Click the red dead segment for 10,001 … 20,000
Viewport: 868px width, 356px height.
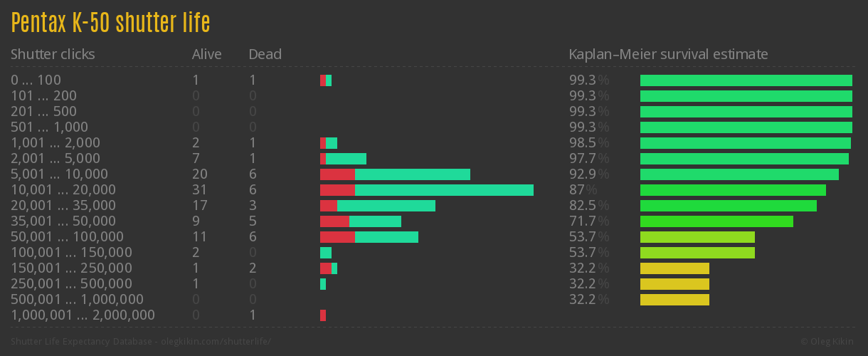[337, 190]
